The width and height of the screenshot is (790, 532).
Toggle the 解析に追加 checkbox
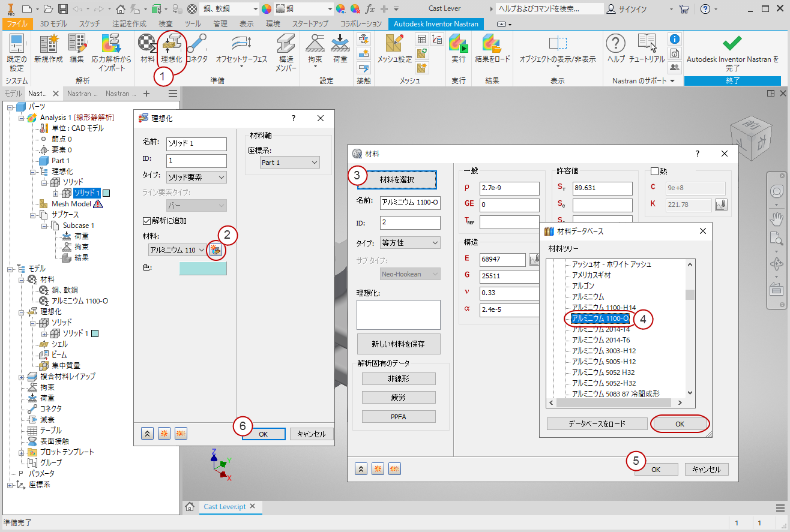tap(146, 221)
